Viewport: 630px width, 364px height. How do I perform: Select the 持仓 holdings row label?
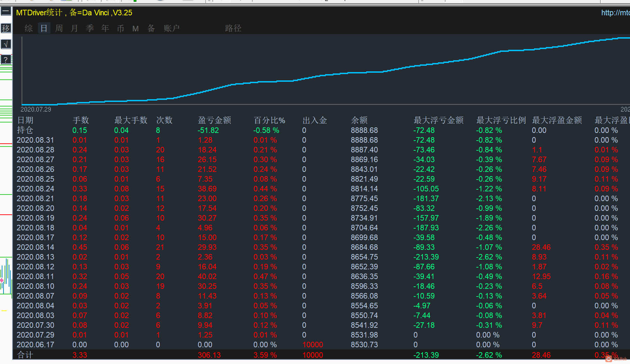pos(25,130)
